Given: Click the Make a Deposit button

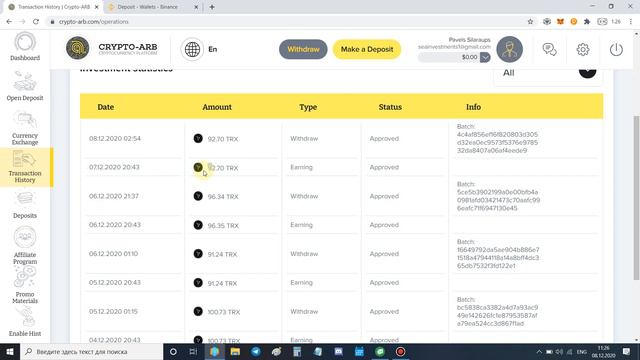Looking at the screenshot, I should pyautogui.click(x=367, y=49).
